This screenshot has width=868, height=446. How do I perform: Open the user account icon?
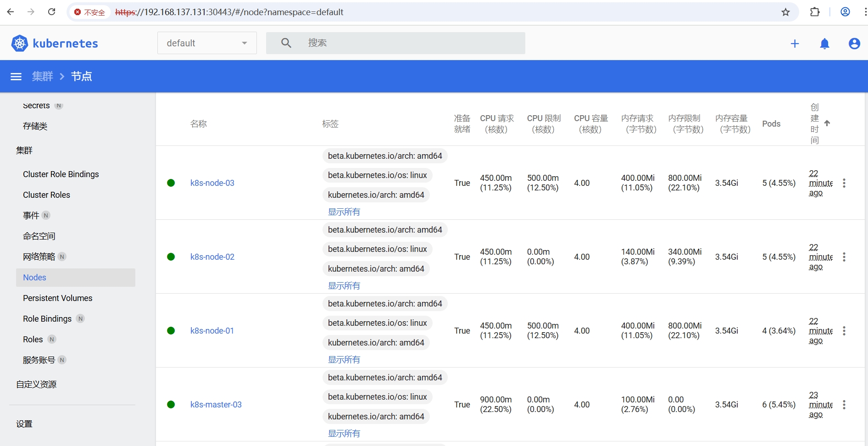(854, 44)
